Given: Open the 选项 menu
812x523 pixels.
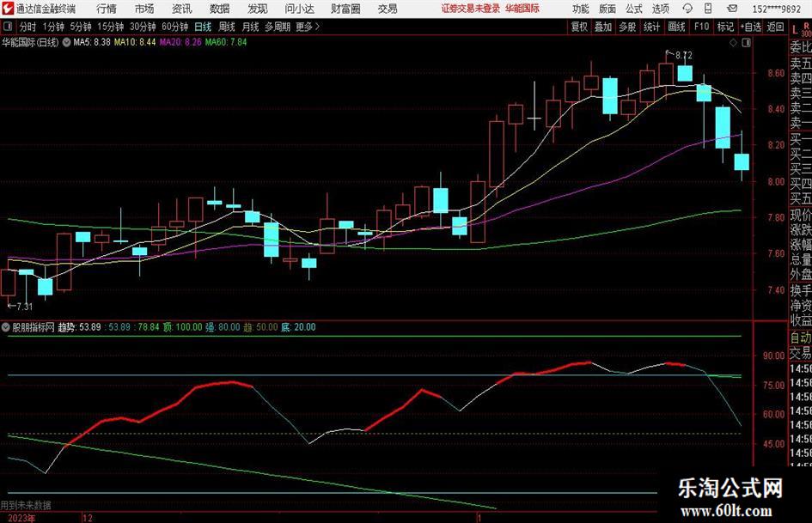Looking at the screenshot, I should 660,9.
